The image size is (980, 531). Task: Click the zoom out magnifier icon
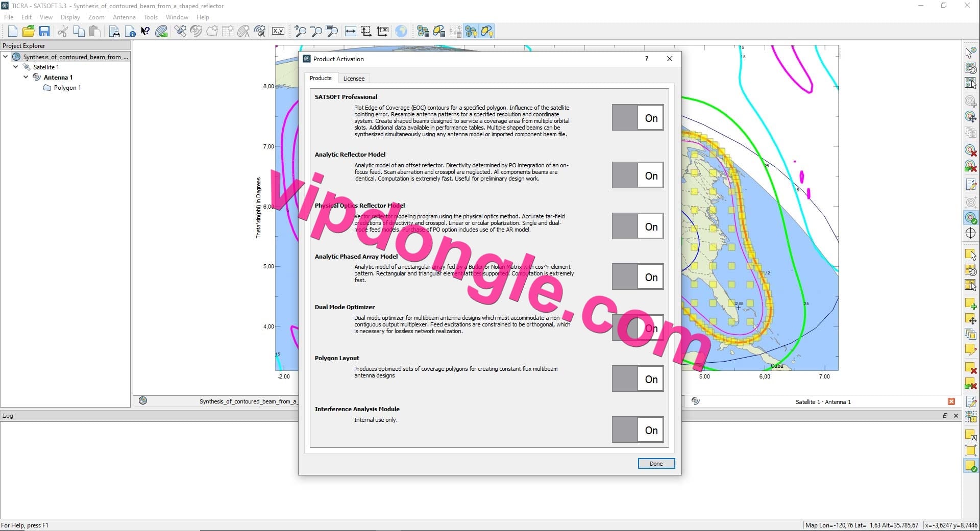(316, 32)
